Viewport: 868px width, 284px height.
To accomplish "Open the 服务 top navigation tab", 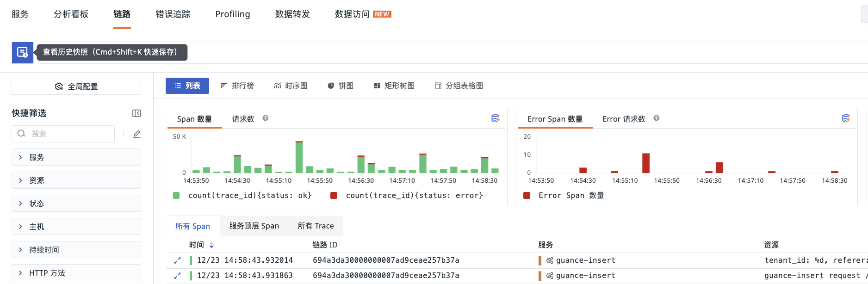I will 20,14.
